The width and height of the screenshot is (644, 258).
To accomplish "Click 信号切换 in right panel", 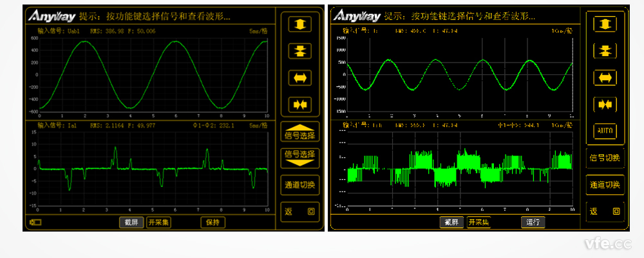I will click(x=605, y=158).
